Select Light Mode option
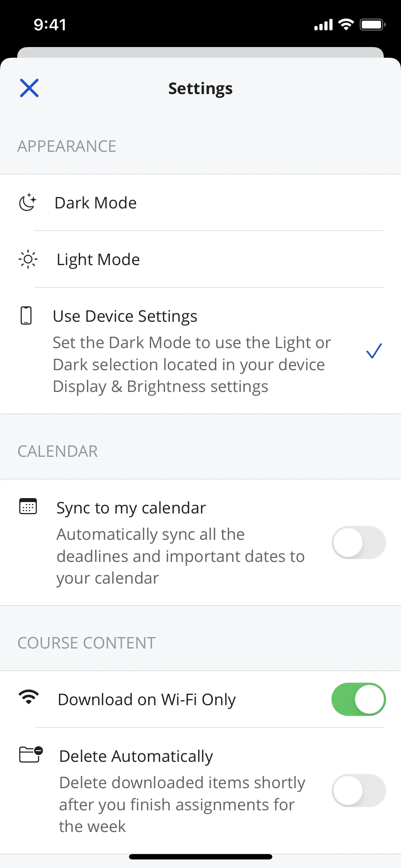Image resolution: width=401 pixels, height=868 pixels. (200, 259)
